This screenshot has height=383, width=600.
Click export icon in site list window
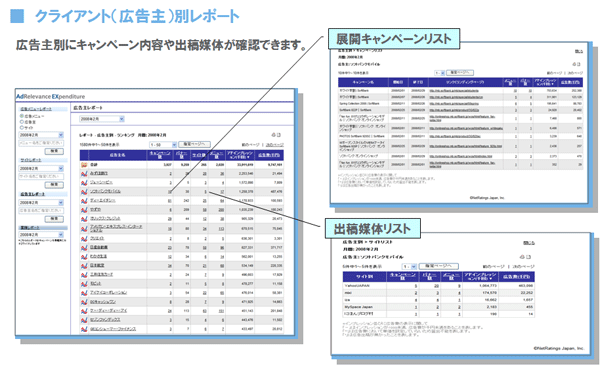(x=527, y=257)
